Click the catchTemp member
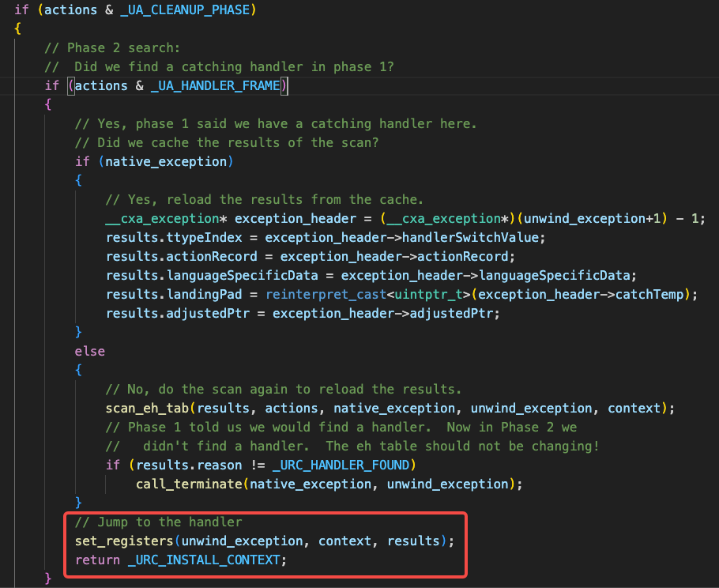 click(x=649, y=295)
